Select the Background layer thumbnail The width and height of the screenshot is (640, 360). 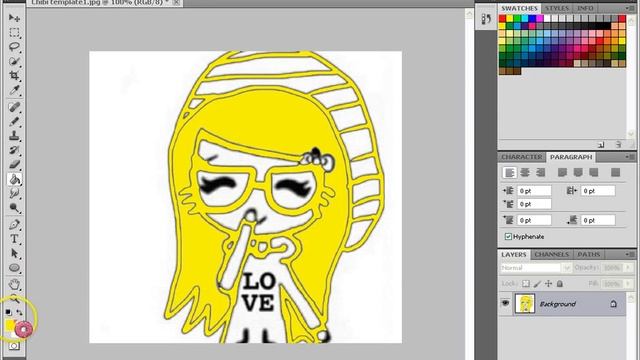(x=525, y=304)
